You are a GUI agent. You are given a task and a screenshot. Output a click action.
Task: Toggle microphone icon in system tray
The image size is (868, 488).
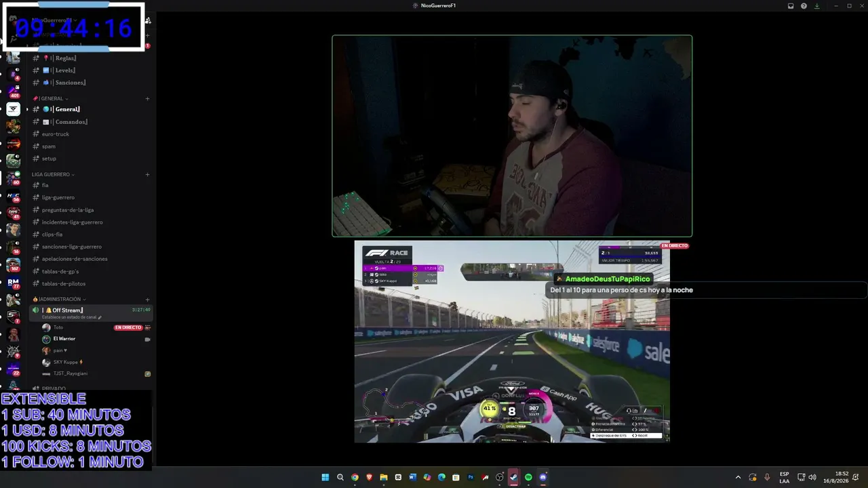(767, 477)
